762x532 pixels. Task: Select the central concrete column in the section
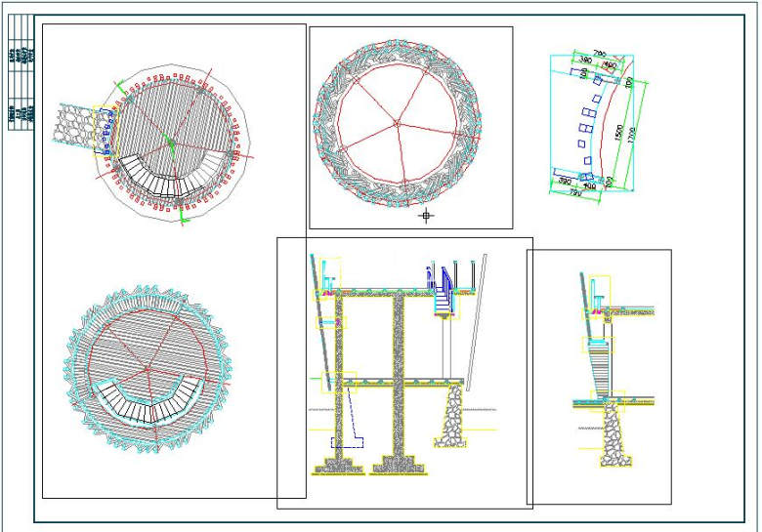(x=398, y=375)
